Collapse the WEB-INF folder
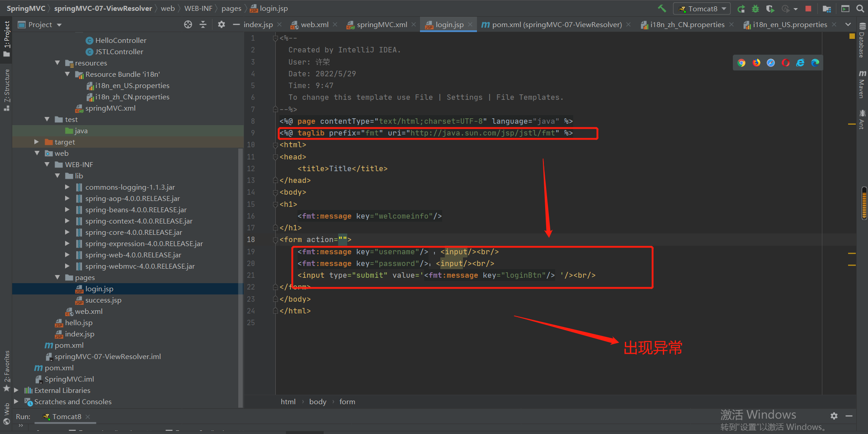The width and height of the screenshot is (868, 434). (x=47, y=164)
